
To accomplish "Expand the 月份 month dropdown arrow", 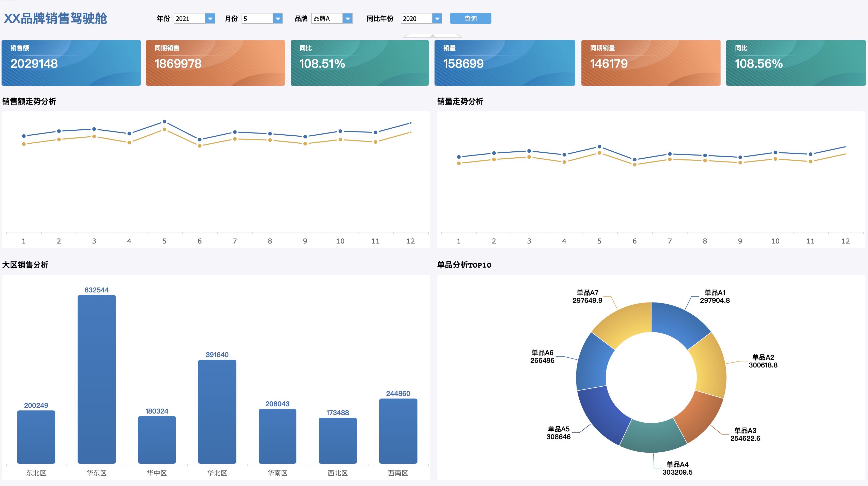I will click(x=278, y=19).
